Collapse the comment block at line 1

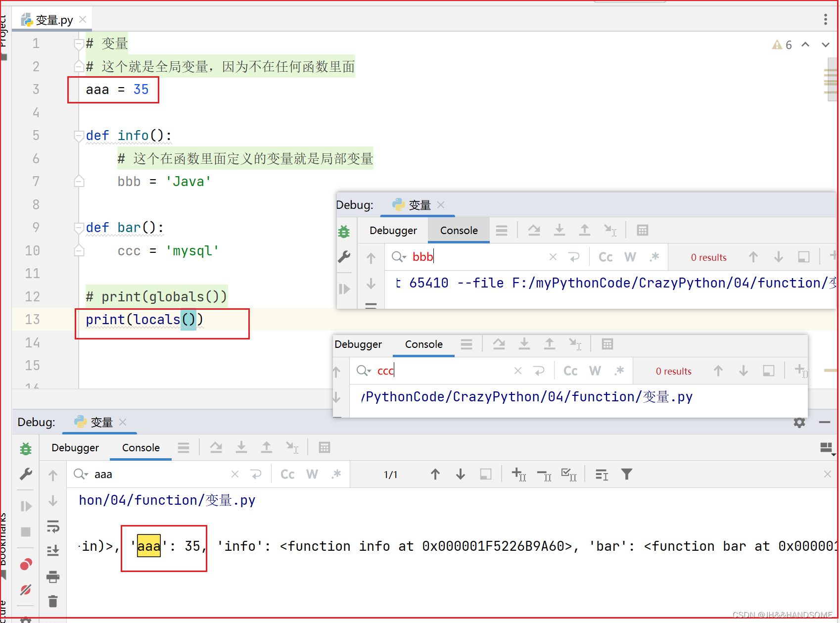tap(79, 44)
